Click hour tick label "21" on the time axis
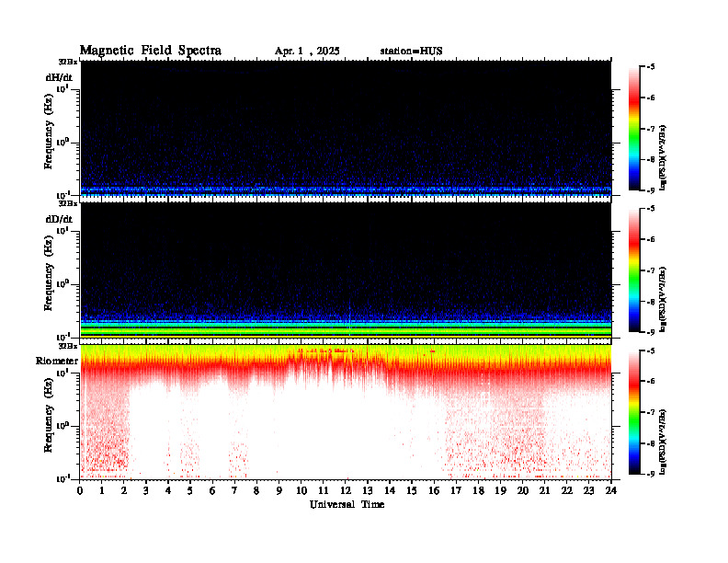728x563 pixels. click(544, 491)
